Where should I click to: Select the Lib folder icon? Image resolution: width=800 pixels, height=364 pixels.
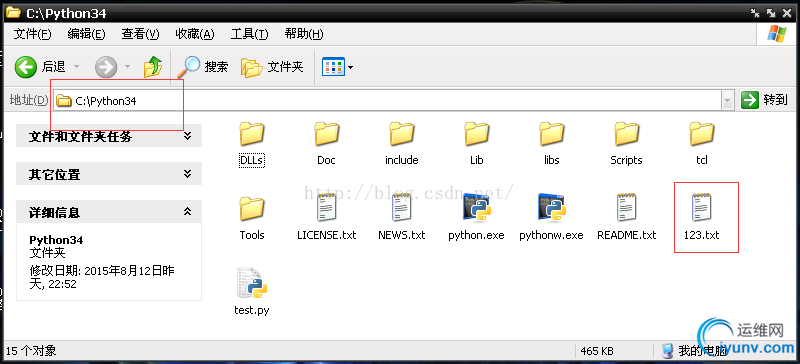[477, 134]
